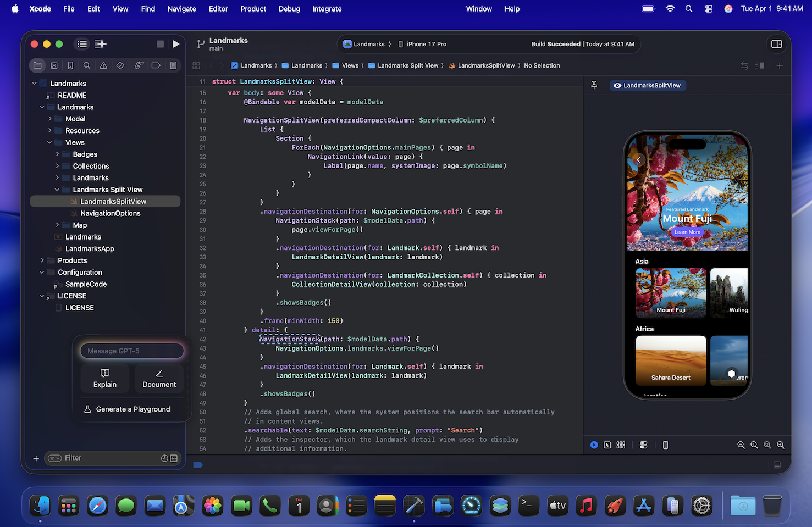
Task: Open the Find navigator
Action: click(86, 65)
